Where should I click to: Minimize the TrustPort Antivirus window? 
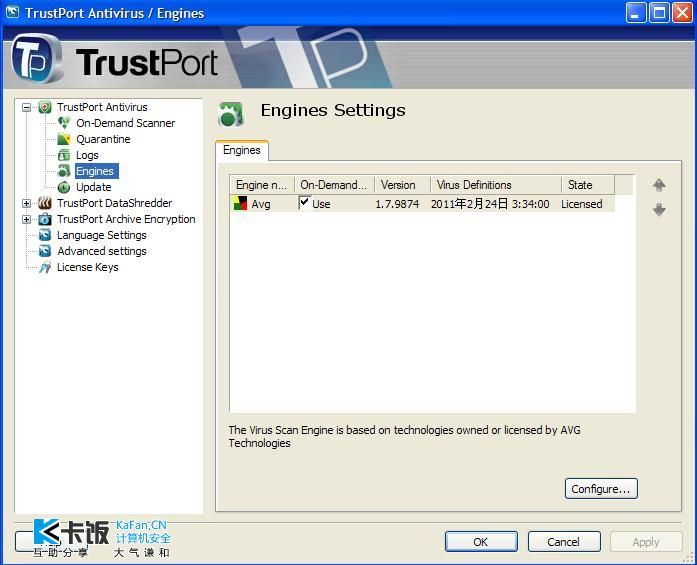coord(636,12)
